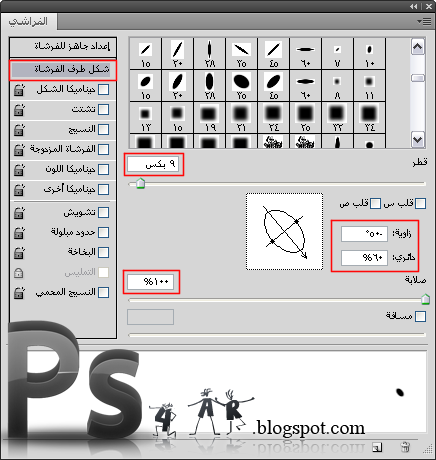Enable Dual Brush (الفرشاة المزدوجة) checkbox
436x460 pixels.
click(x=104, y=149)
